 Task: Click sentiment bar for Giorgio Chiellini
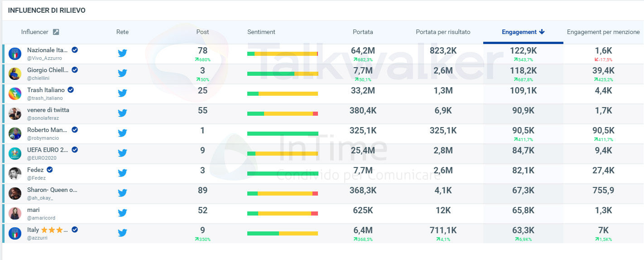tap(283, 74)
